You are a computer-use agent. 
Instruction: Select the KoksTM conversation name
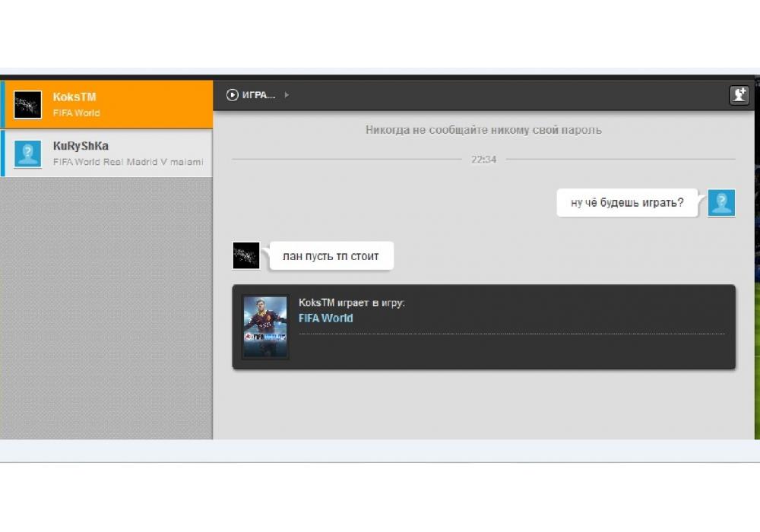pyautogui.click(x=74, y=97)
